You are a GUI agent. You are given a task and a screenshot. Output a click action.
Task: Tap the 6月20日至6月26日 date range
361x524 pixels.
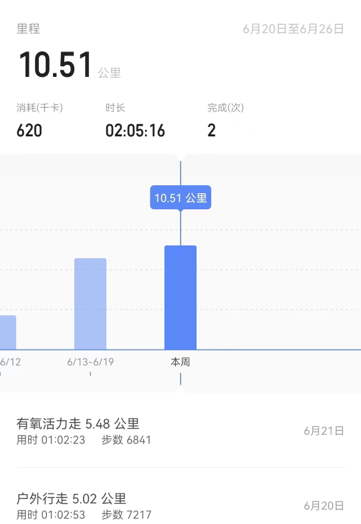[293, 29]
